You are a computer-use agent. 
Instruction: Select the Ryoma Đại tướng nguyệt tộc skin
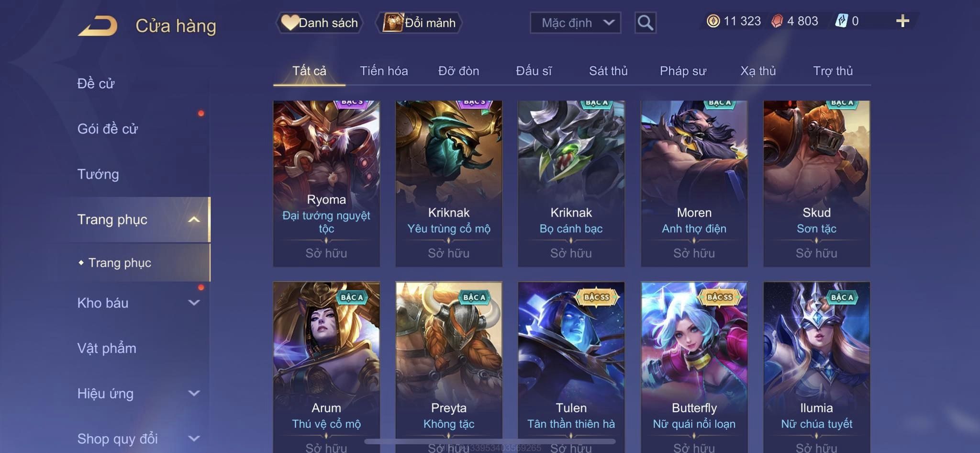(326, 183)
